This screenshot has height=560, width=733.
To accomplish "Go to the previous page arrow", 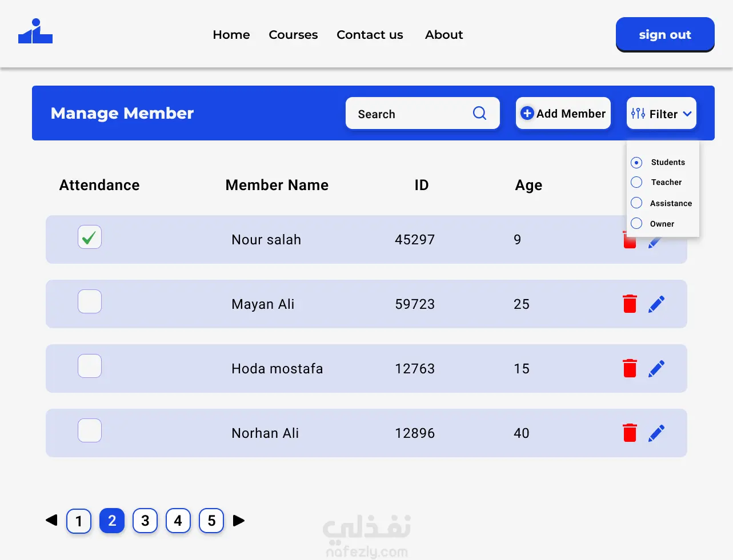I will coord(51,520).
